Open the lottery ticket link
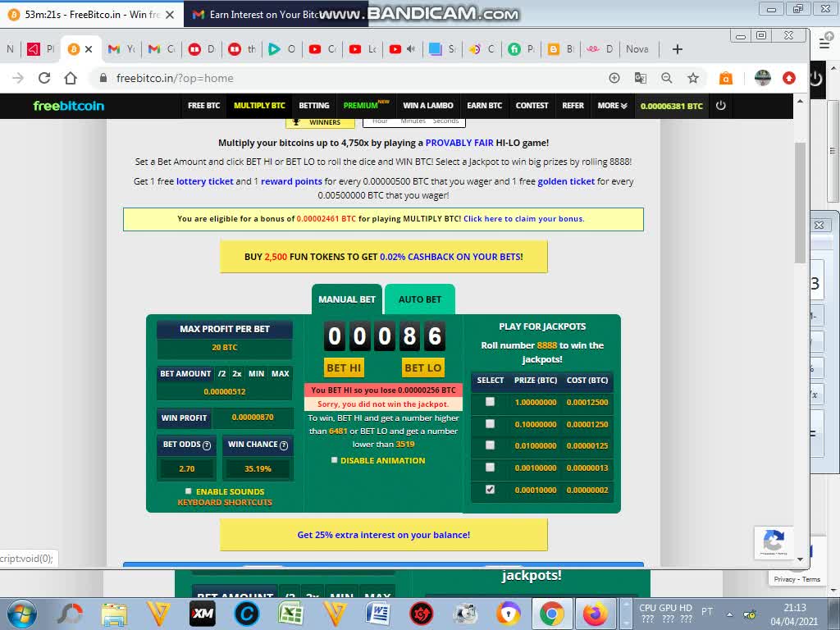Viewport: 840px width, 630px height. pyautogui.click(x=204, y=181)
